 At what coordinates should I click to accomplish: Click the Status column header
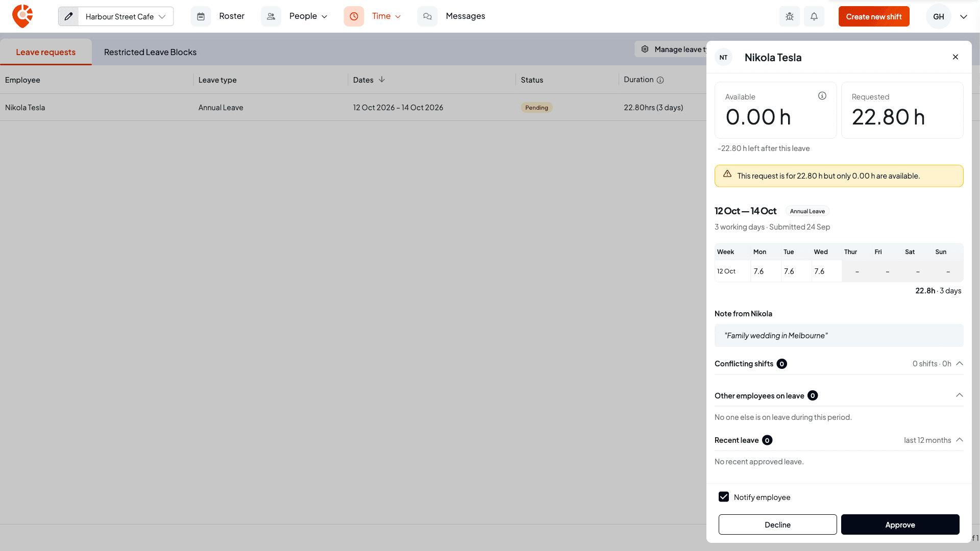point(532,80)
